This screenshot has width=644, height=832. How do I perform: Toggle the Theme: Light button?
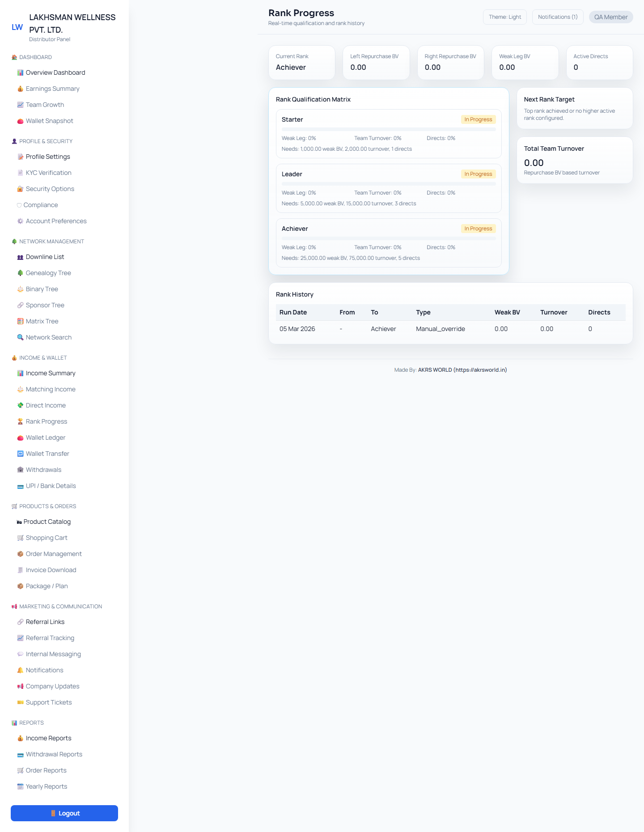pyautogui.click(x=504, y=17)
